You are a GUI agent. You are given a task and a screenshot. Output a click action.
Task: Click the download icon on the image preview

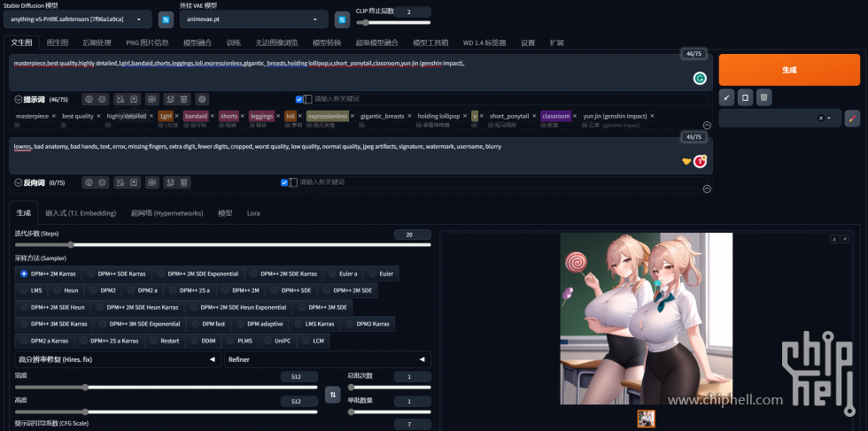tap(834, 238)
